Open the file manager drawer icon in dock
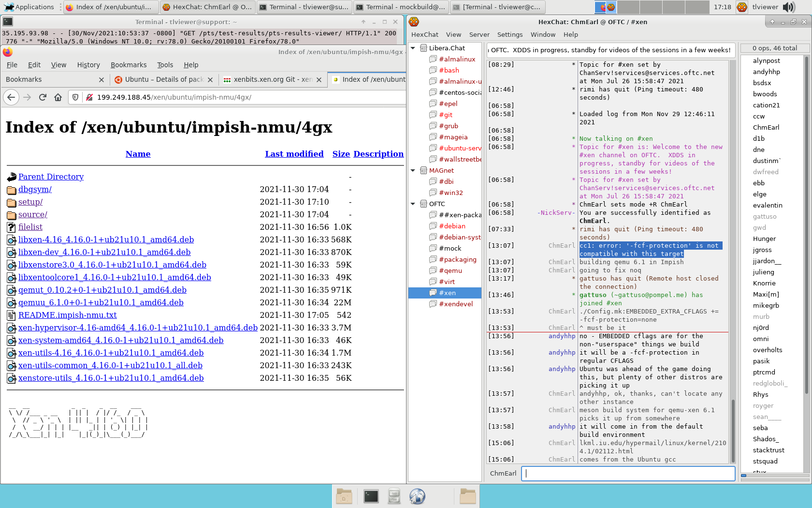The height and width of the screenshot is (508, 812). [x=394, y=496]
